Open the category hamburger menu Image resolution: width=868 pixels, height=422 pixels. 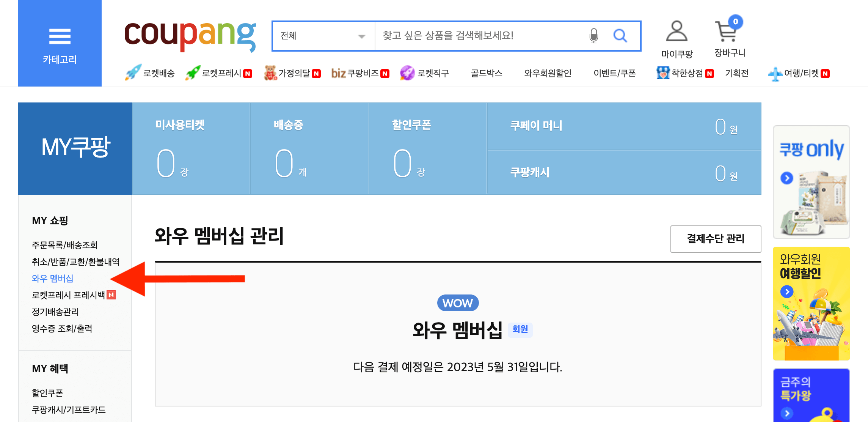[59, 37]
